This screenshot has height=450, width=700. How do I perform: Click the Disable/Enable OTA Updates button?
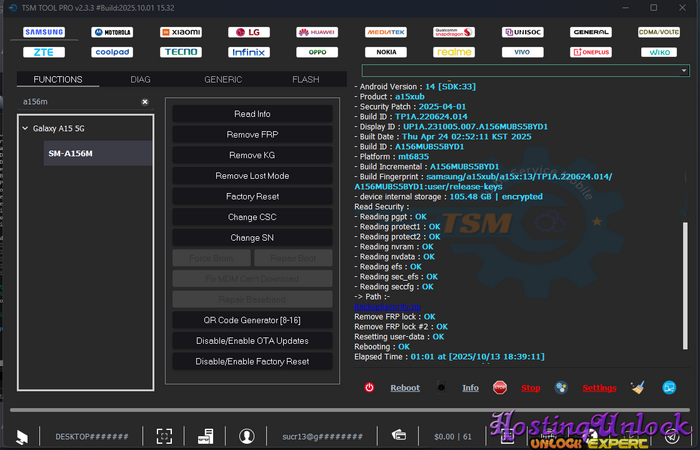coord(252,341)
